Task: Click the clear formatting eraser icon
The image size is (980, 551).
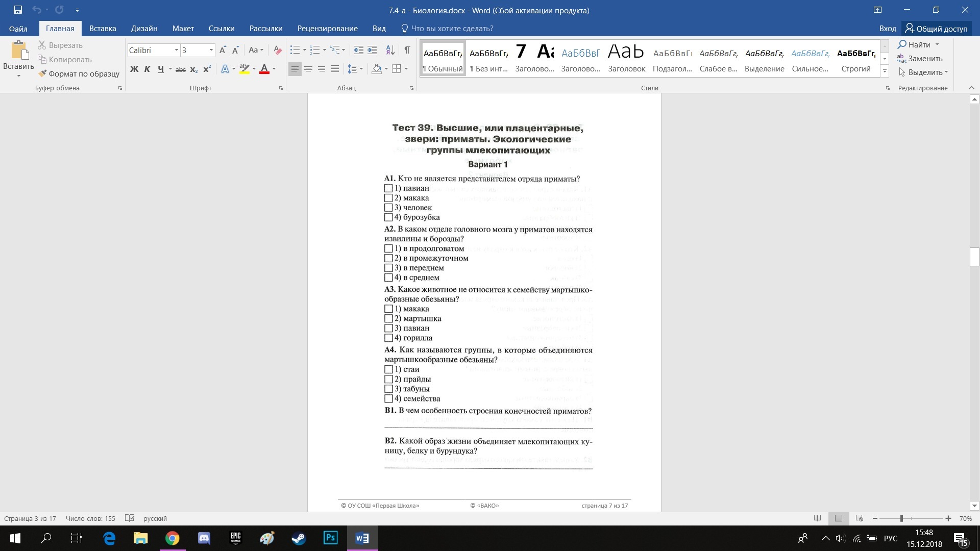Action: (278, 50)
